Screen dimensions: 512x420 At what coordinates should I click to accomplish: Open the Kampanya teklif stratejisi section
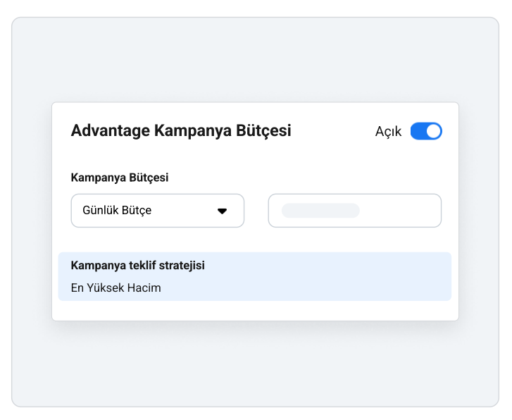[255, 276]
